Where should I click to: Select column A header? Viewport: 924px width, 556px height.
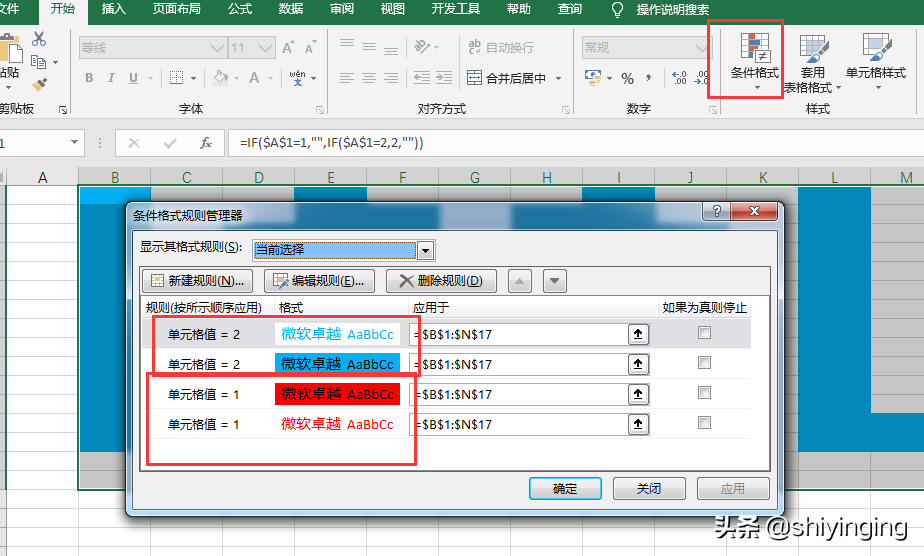(42, 177)
